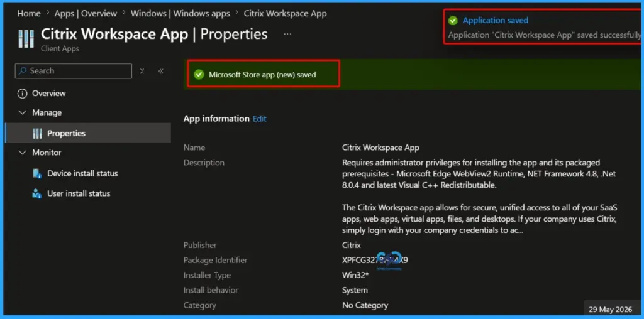Click the Properties bars icon in sidebar
The image size is (644, 319).
tap(37, 133)
